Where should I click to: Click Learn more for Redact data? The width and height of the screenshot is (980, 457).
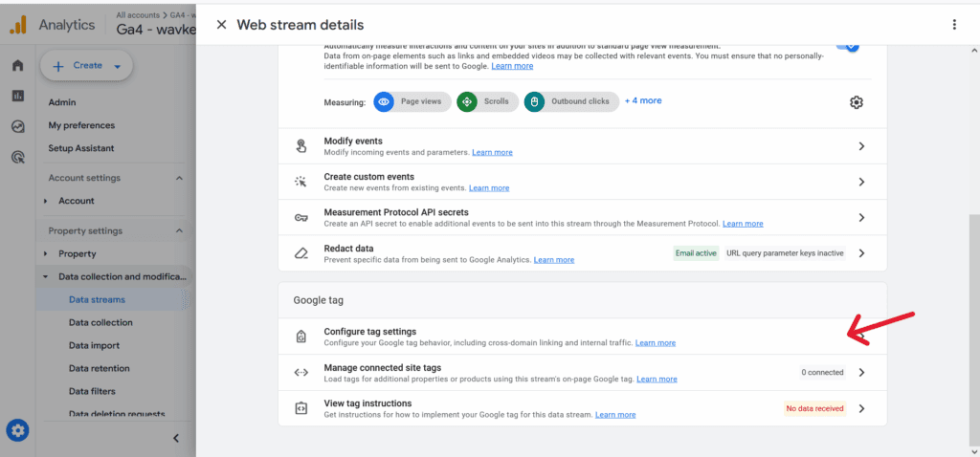tap(554, 260)
